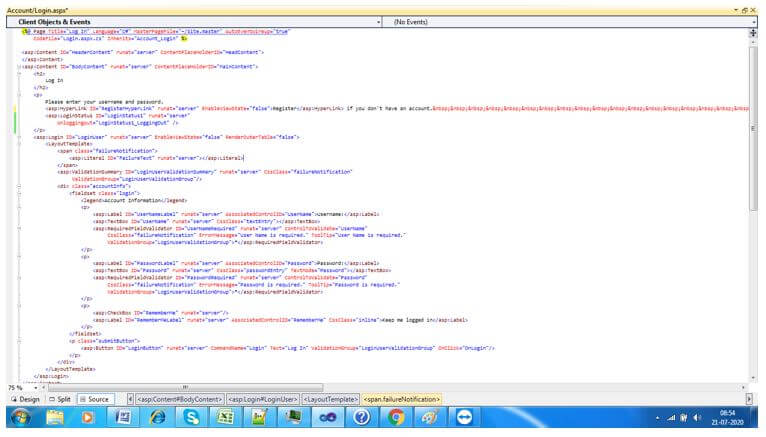This screenshot has height=437, width=766.
Task: Switch to Split view
Action: click(60, 399)
